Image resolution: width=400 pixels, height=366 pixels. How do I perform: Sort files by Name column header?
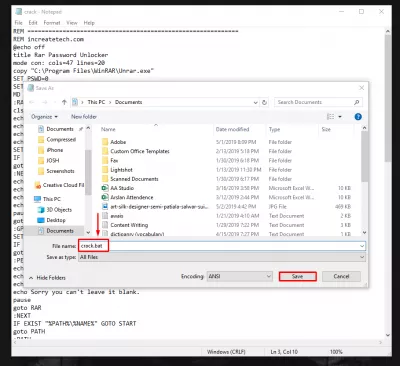point(108,129)
